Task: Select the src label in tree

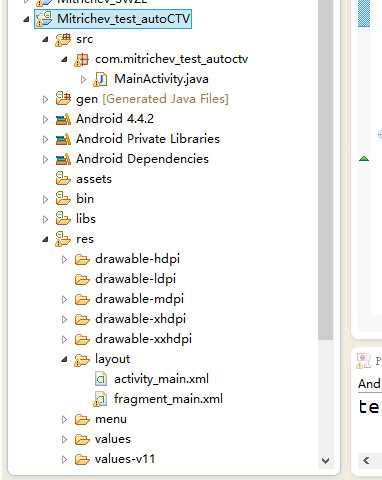Action: [x=84, y=39]
